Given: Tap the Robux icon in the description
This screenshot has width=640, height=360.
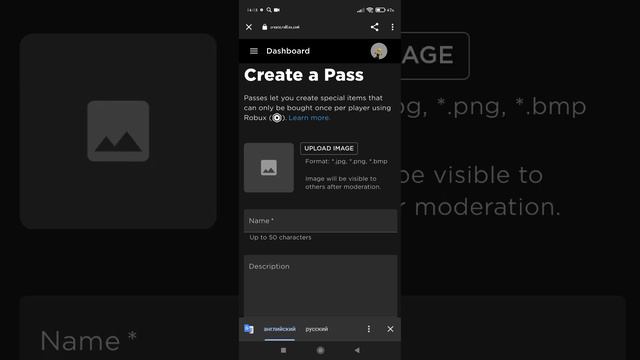Looking at the screenshot, I should (x=277, y=118).
